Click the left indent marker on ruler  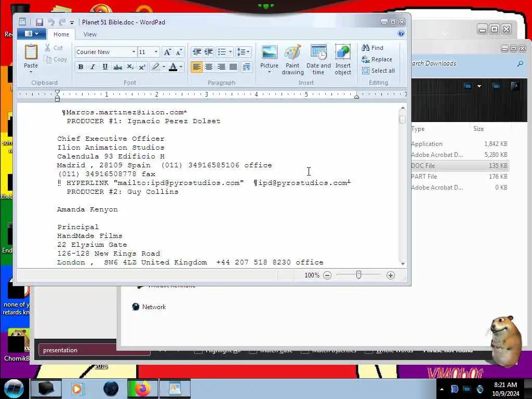[57, 96]
